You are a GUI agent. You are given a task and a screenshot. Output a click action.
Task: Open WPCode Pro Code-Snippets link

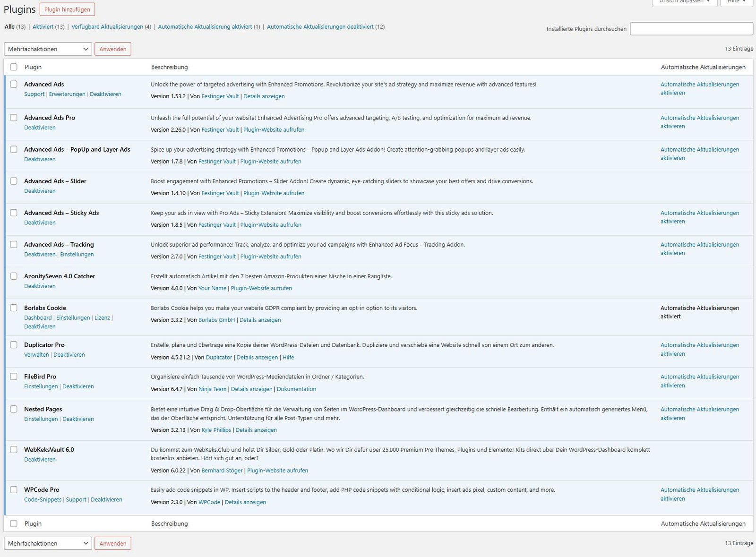(43, 500)
